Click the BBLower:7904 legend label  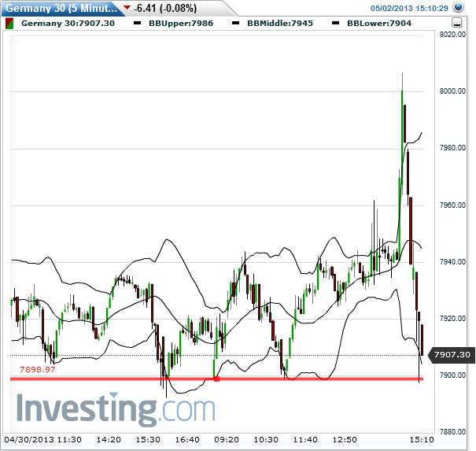click(x=379, y=24)
